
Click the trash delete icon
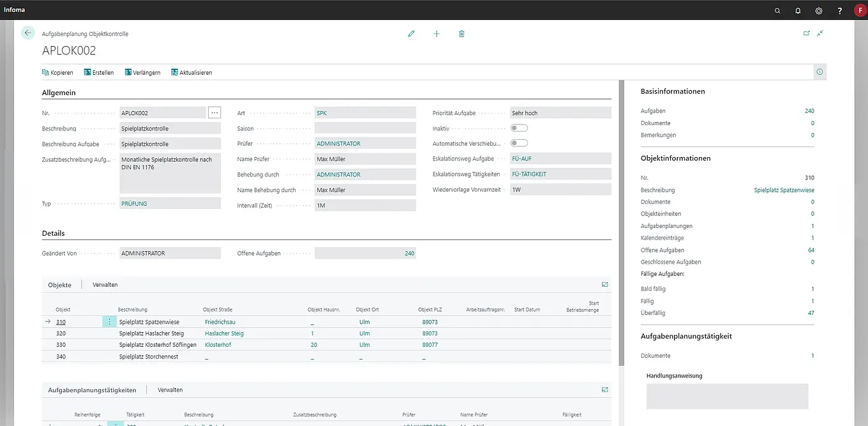[461, 34]
